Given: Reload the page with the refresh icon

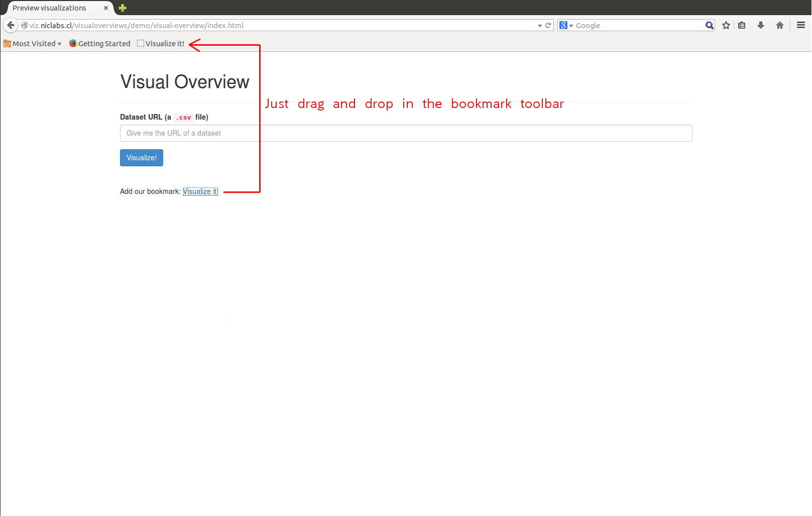Looking at the screenshot, I should pos(548,25).
